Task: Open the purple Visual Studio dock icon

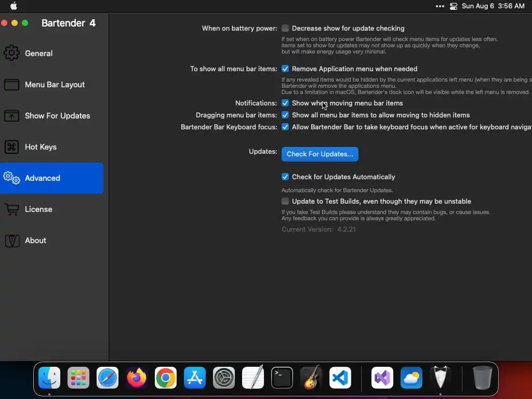Action: [x=382, y=378]
